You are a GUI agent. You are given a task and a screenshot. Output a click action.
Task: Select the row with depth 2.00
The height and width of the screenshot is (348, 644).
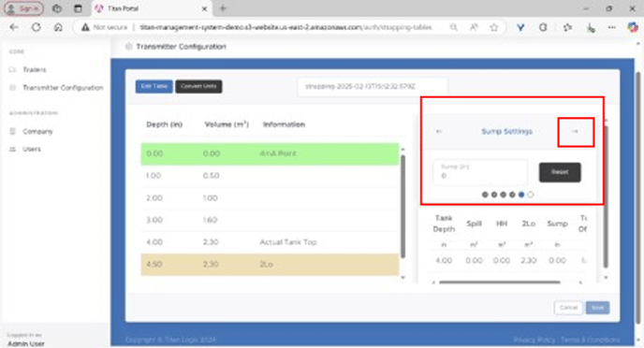point(270,198)
